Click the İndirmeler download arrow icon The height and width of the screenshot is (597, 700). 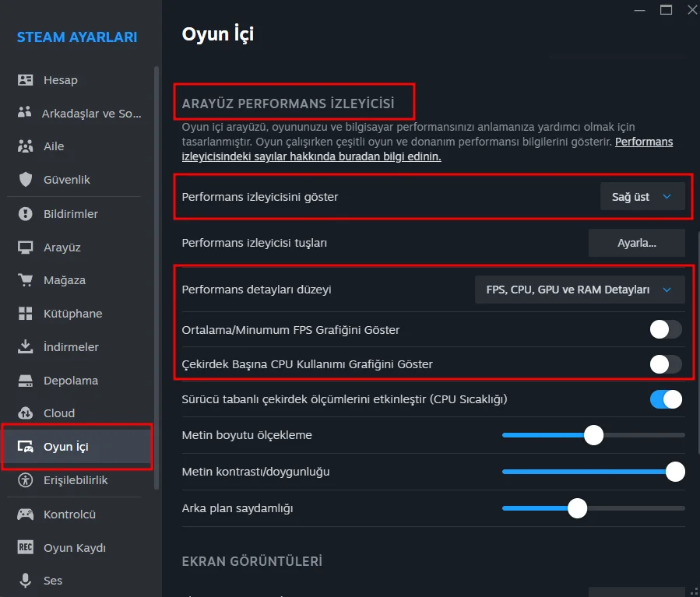coord(26,347)
